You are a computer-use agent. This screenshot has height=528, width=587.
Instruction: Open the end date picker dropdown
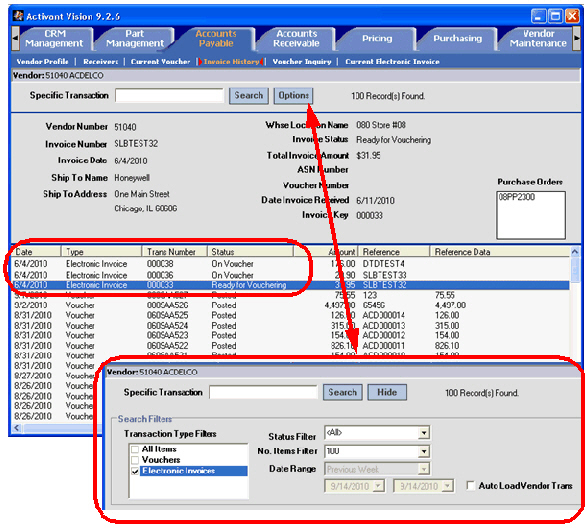tap(447, 486)
